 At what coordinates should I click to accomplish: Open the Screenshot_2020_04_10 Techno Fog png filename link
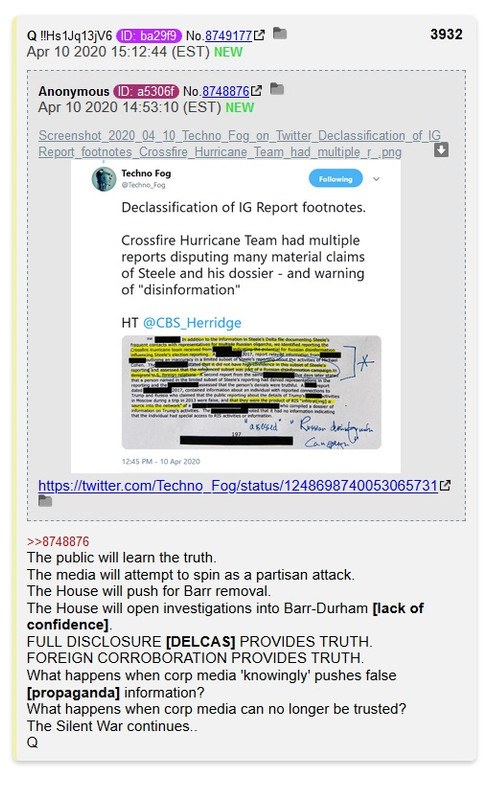point(239,144)
